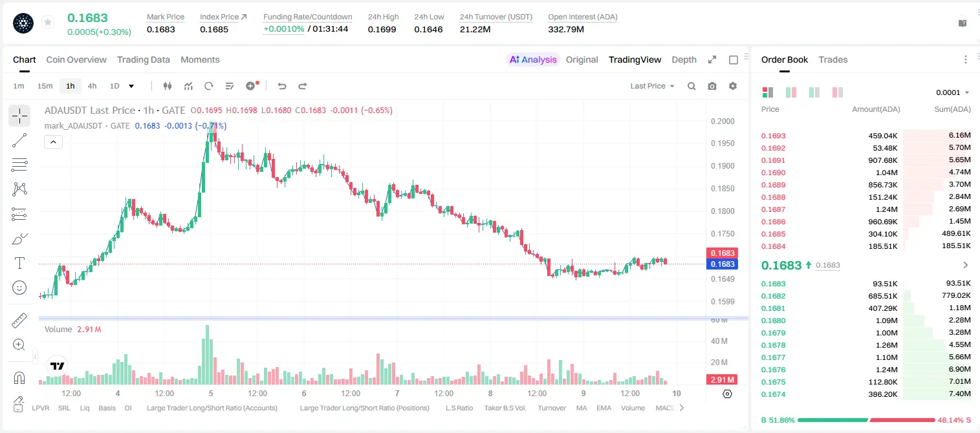The width and height of the screenshot is (980, 433).
Task: Select the trend line drawing tool
Action: pyautogui.click(x=19, y=140)
